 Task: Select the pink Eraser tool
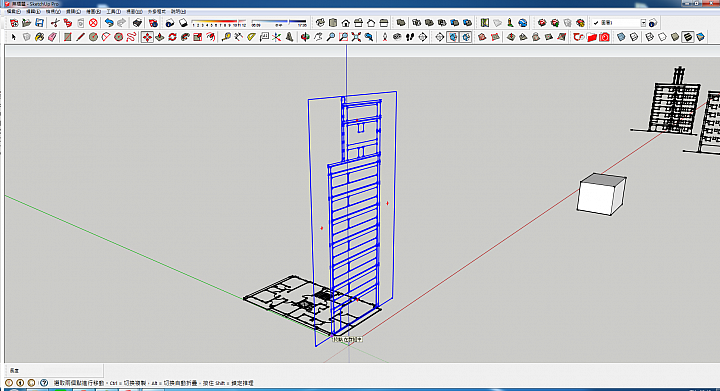point(52,37)
